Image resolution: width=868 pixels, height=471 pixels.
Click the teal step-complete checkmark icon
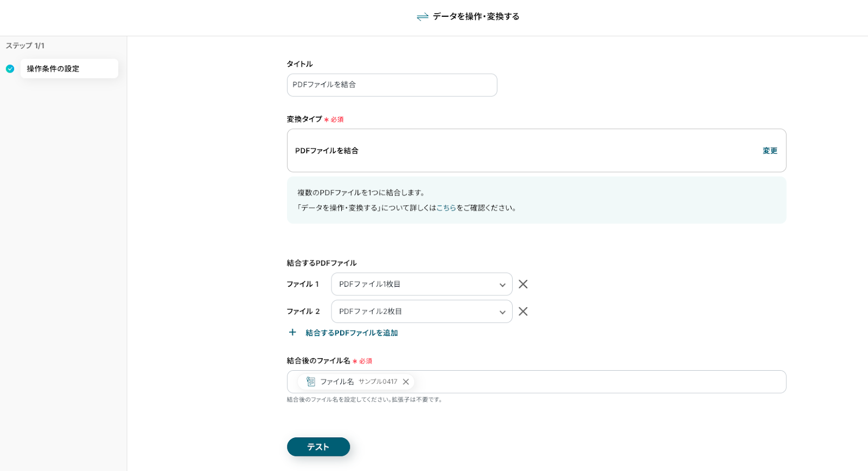tap(10, 69)
